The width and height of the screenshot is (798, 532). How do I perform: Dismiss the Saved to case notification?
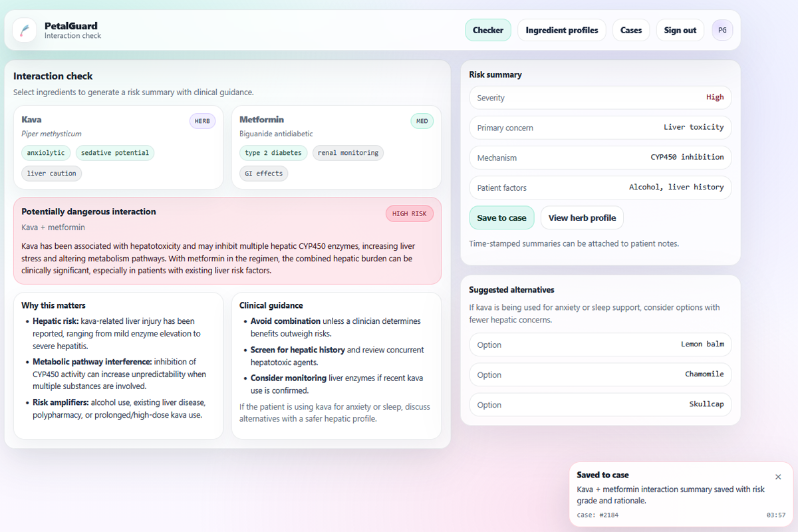coord(778,477)
